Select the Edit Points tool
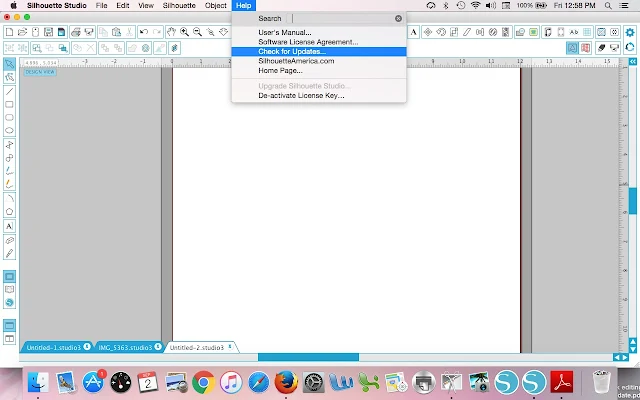The height and width of the screenshot is (400, 640). [x=9, y=77]
